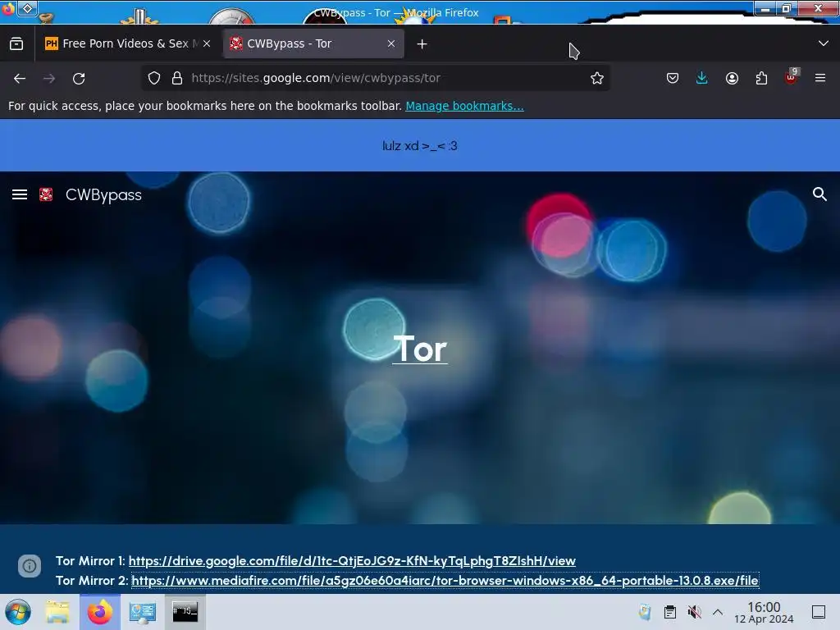
Task: Open the Windows Start menu orb
Action: click(x=18, y=612)
